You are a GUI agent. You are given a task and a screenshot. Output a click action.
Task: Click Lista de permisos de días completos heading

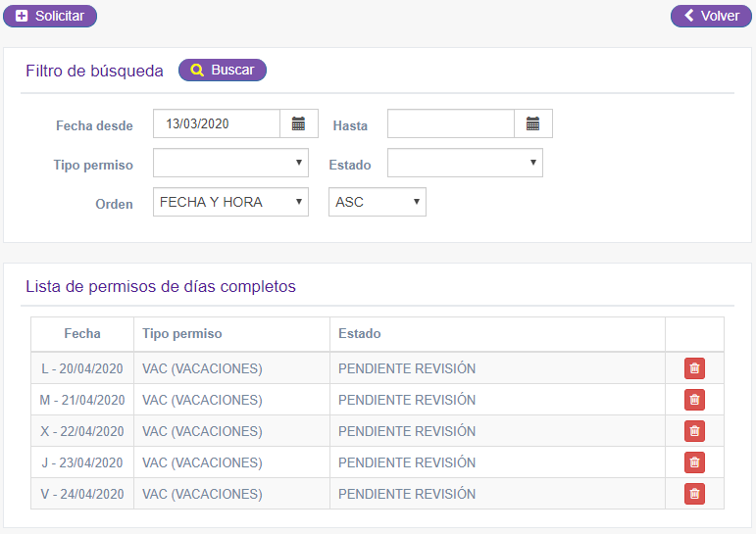coord(161,286)
